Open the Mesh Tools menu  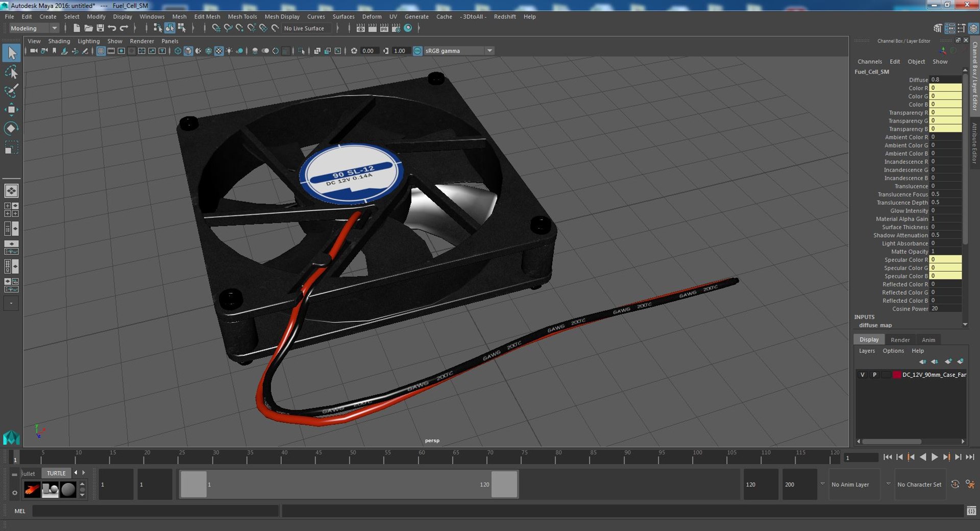[x=242, y=16]
